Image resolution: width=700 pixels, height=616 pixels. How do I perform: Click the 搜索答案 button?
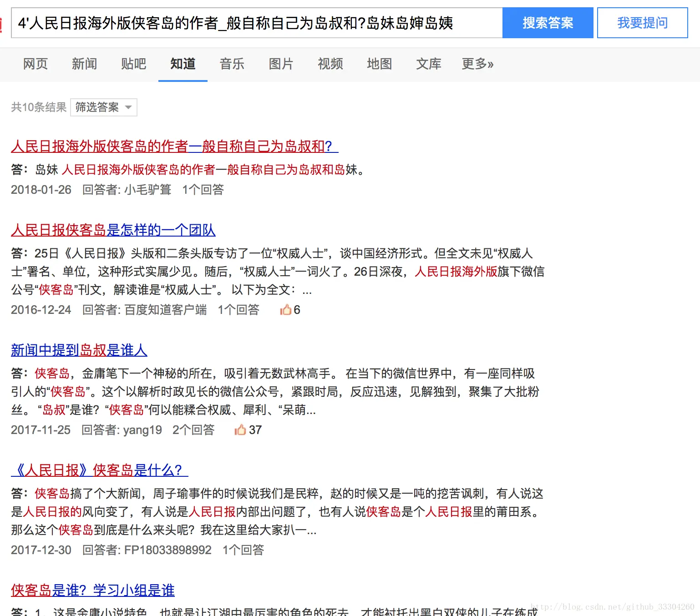[x=548, y=23]
